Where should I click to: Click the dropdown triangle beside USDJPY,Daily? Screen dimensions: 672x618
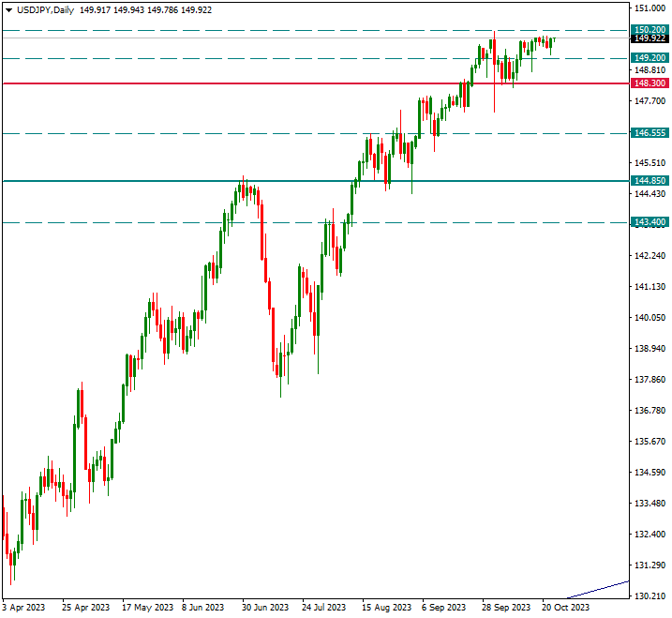coord(8,10)
